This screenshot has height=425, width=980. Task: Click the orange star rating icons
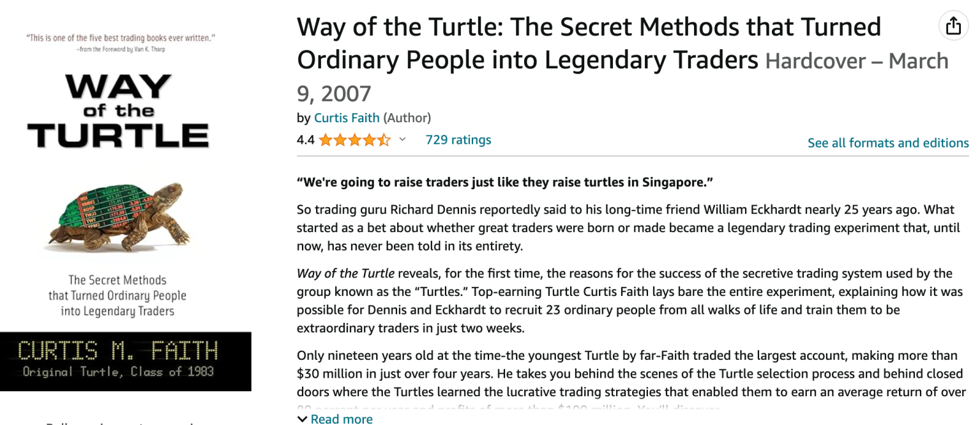click(354, 140)
